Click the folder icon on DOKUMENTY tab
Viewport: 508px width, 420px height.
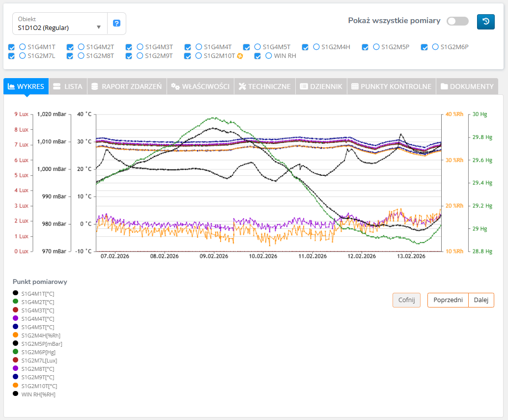(x=444, y=86)
